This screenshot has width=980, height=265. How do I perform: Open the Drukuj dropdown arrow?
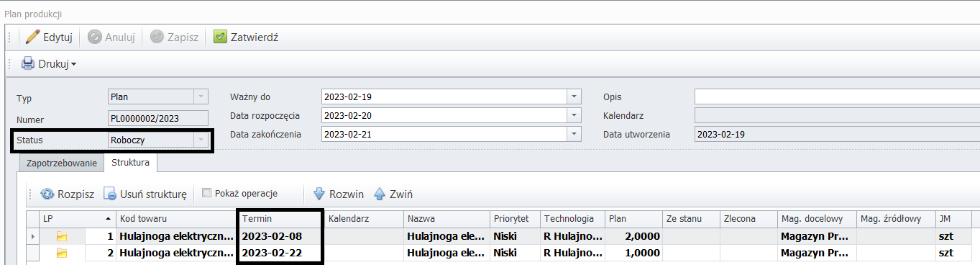(x=73, y=64)
